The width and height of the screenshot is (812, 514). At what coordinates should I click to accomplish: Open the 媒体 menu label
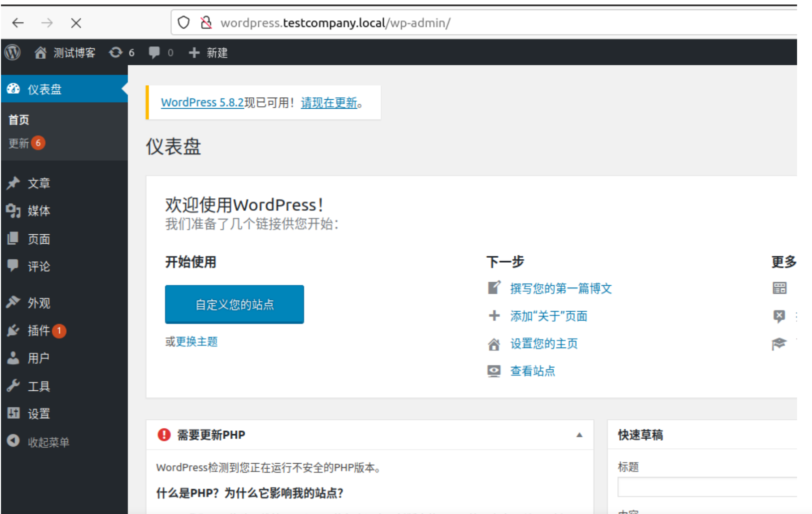pos(39,211)
